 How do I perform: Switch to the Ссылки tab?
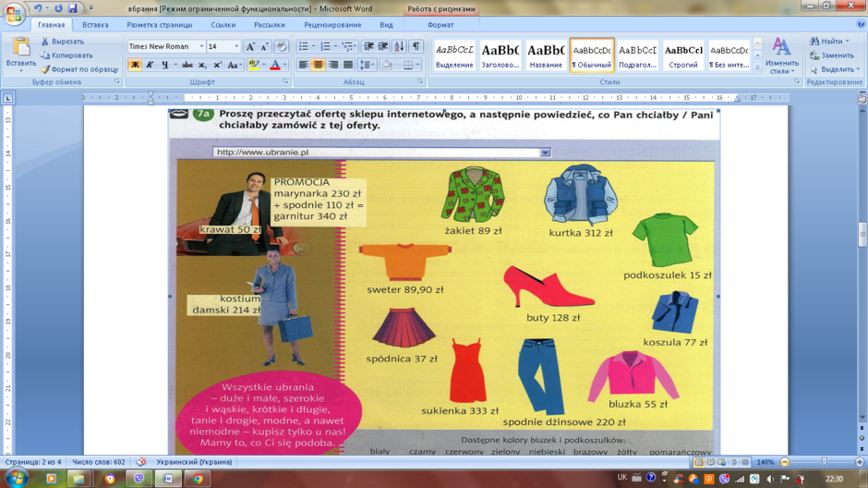223,25
